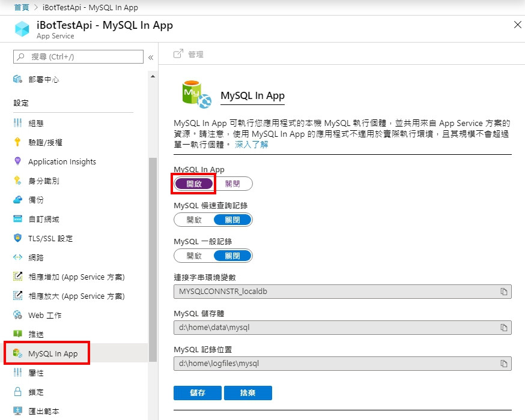Click the 相應增加 scale-up icon
This screenshot has height=420, width=525.
pyautogui.click(x=17, y=276)
